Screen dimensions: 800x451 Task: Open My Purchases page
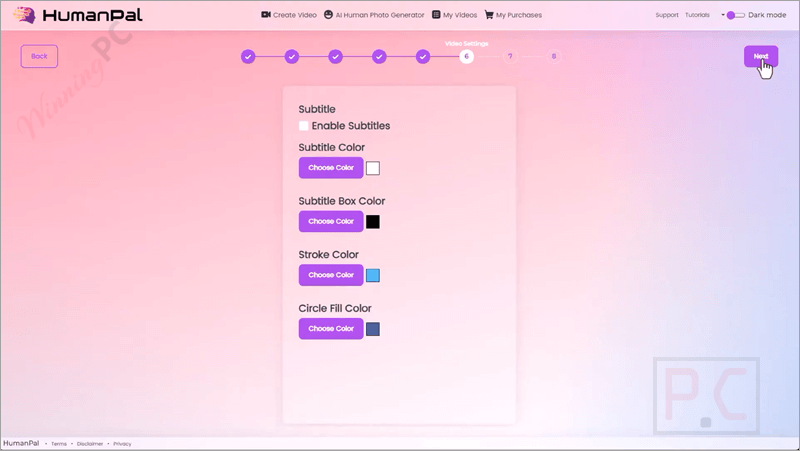[x=513, y=15]
